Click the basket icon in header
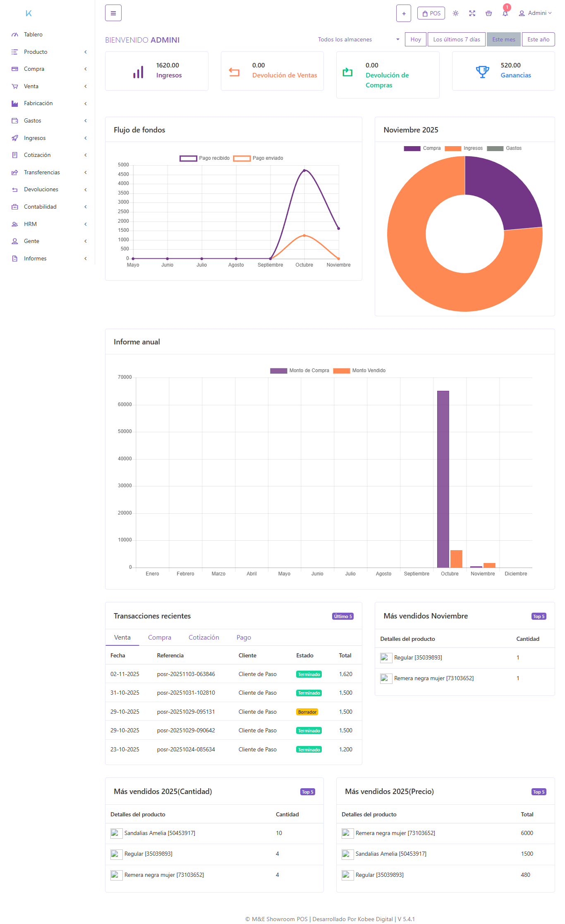This screenshot has height=924, width=565. (488, 13)
